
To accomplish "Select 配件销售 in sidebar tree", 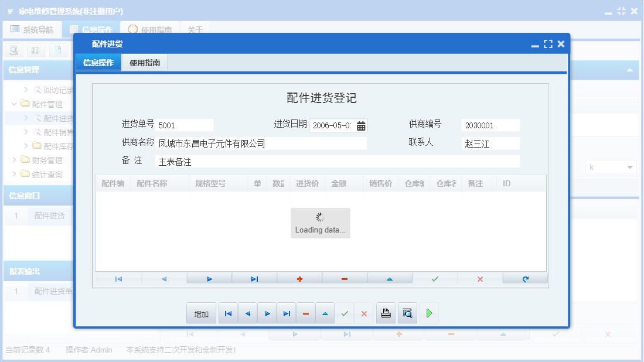I will coord(59,132).
